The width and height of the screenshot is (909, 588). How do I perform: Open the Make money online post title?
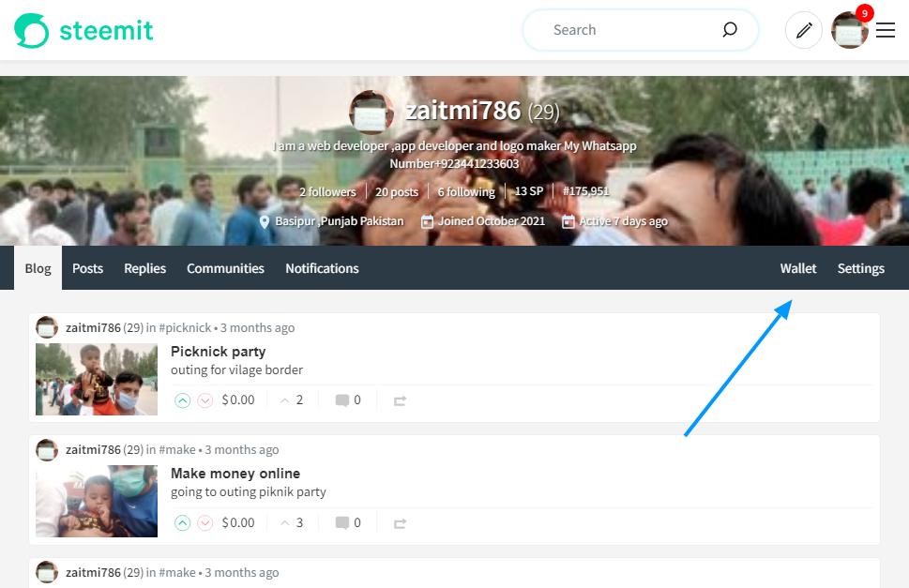(x=235, y=474)
